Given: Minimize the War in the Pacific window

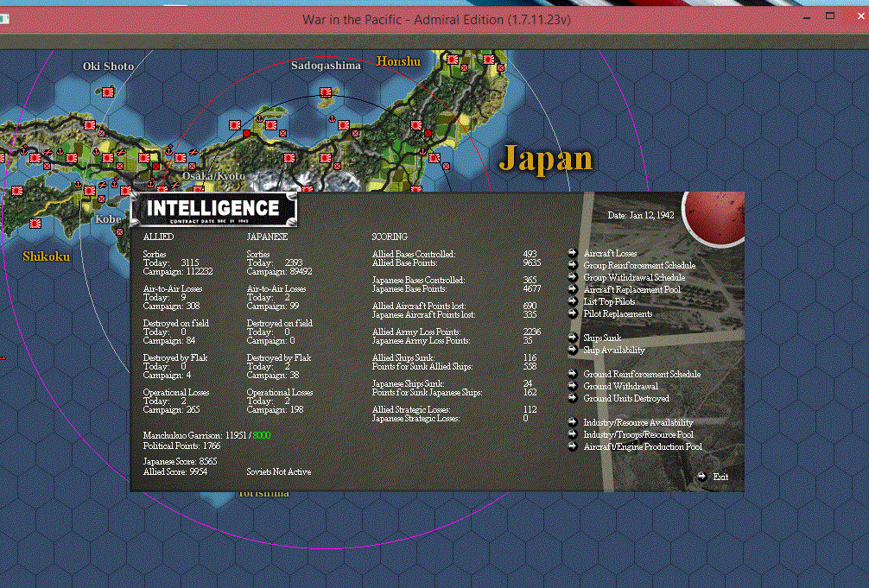Looking at the screenshot, I should (x=807, y=17).
